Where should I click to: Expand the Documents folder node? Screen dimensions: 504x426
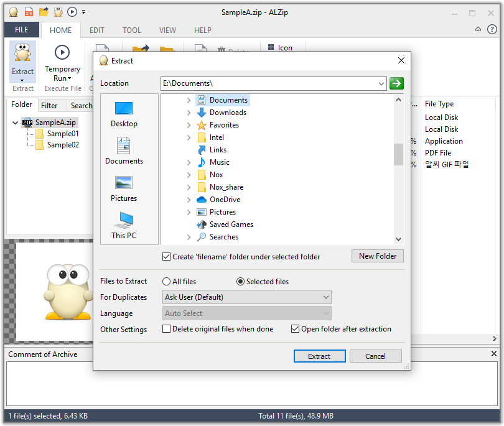(189, 101)
